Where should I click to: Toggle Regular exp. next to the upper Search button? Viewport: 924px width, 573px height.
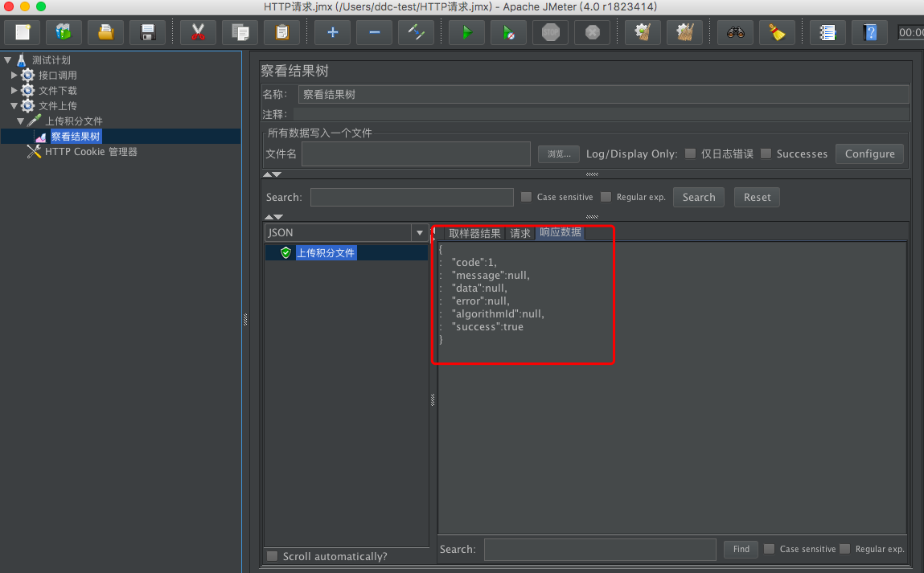pyautogui.click(x=606, y=197)
